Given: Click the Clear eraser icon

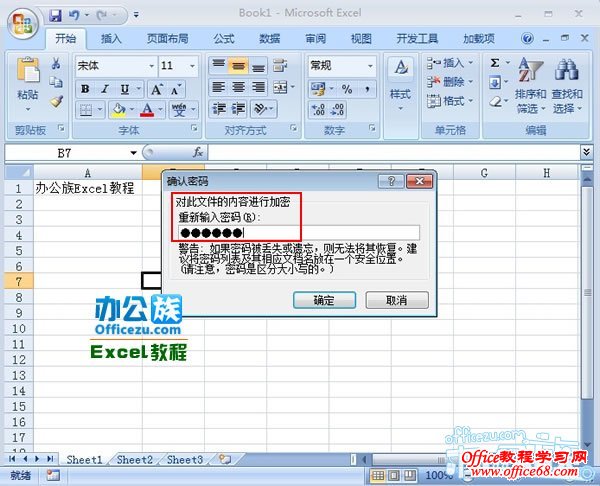Looking at the screenshot, I should click(x=496, y=101).
